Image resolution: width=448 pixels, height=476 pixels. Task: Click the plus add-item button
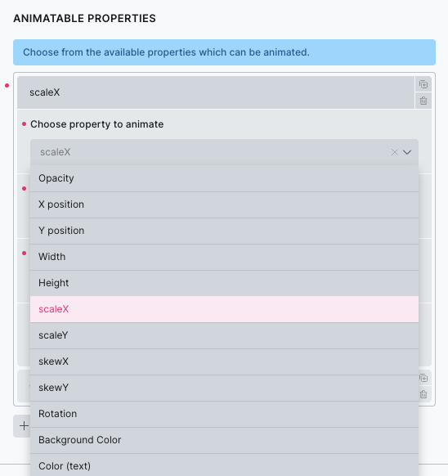click(24, 426)
